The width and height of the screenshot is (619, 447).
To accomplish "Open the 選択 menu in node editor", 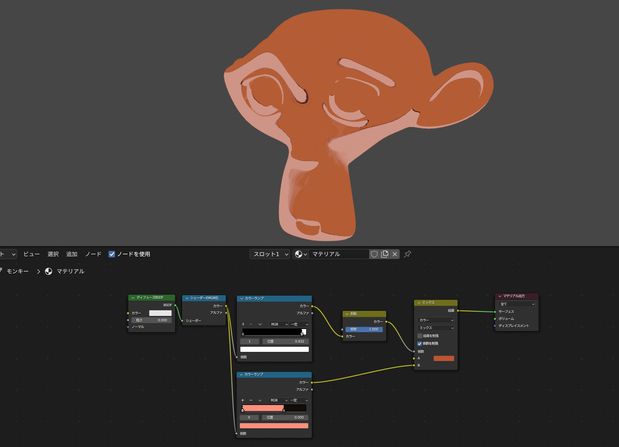I will tap(53, 254).
